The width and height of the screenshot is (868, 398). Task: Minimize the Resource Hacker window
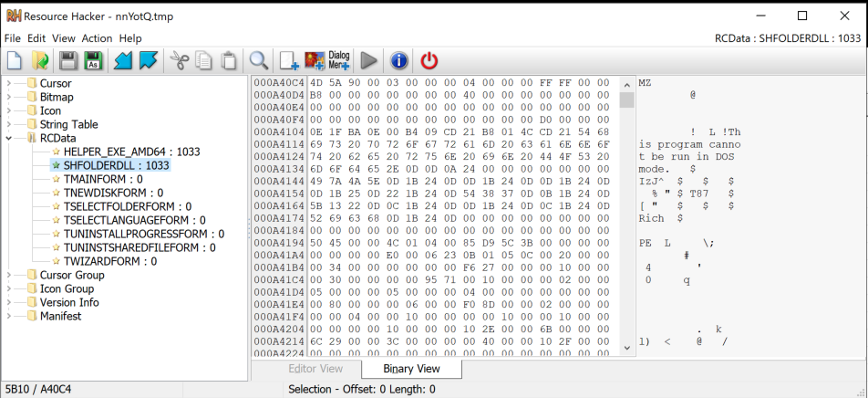coord(759,16)
